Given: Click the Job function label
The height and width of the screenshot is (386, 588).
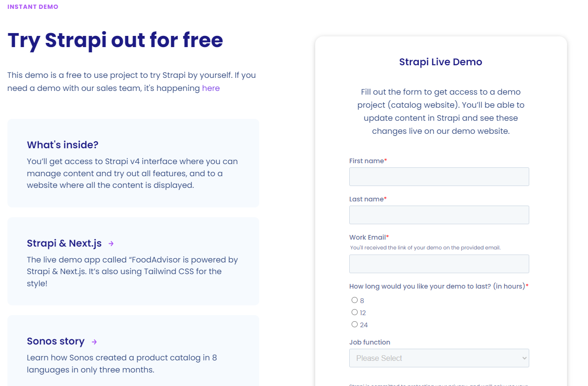Looking at the screenshot, I should pos(370,342).
